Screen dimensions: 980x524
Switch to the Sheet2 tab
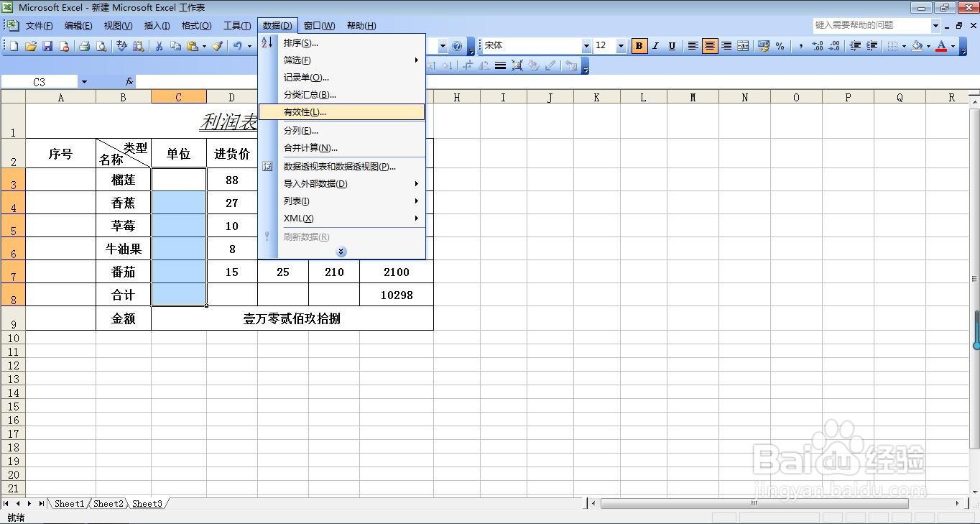pos(108,504)
